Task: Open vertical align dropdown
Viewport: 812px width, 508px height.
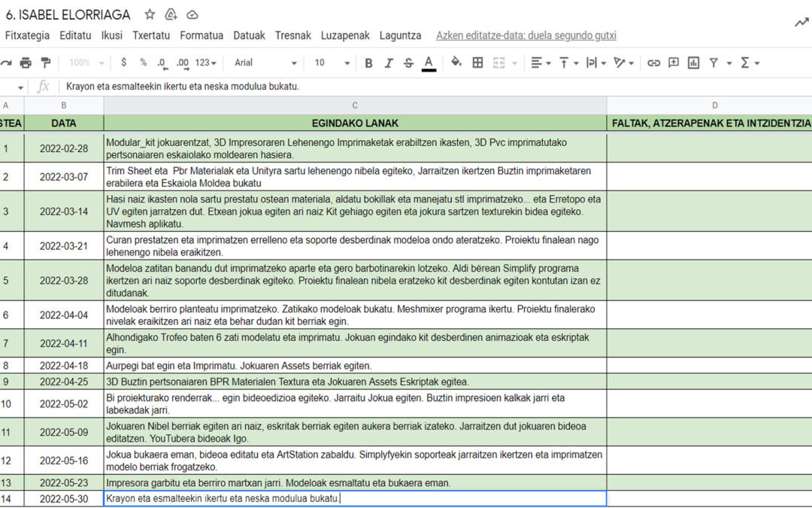Action: pyautogui.click(x=568, y=62)
